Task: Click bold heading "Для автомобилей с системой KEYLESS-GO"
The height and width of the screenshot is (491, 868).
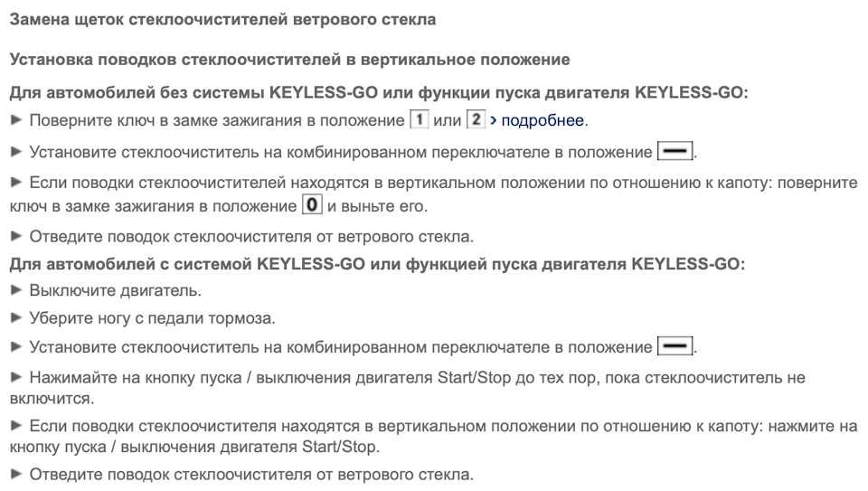Action: [x=376, y=265]
